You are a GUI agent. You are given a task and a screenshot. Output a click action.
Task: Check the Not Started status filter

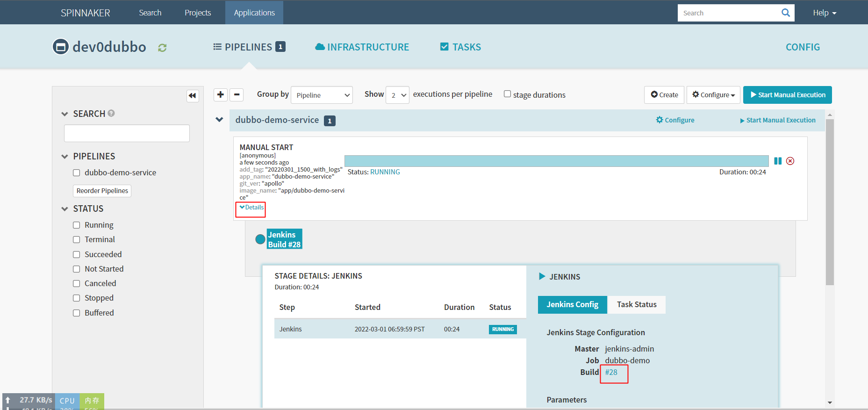(77, 269)
